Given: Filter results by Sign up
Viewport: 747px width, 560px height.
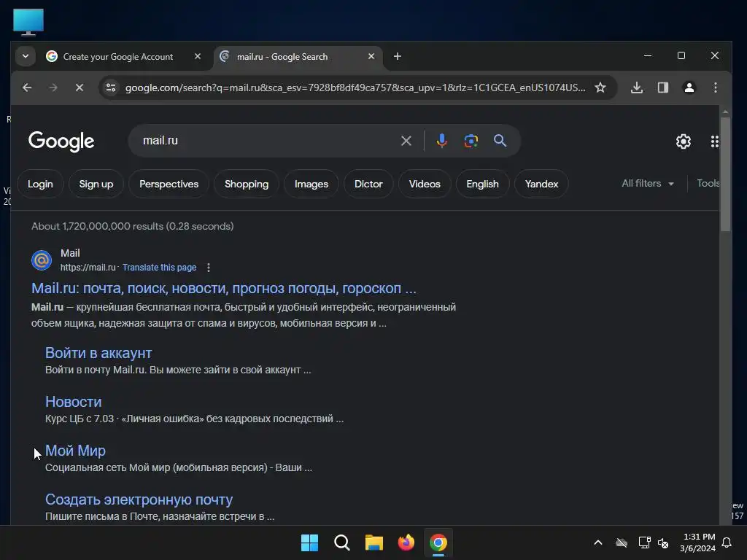Looking at the screenshot, I should (x=96, y=184).
